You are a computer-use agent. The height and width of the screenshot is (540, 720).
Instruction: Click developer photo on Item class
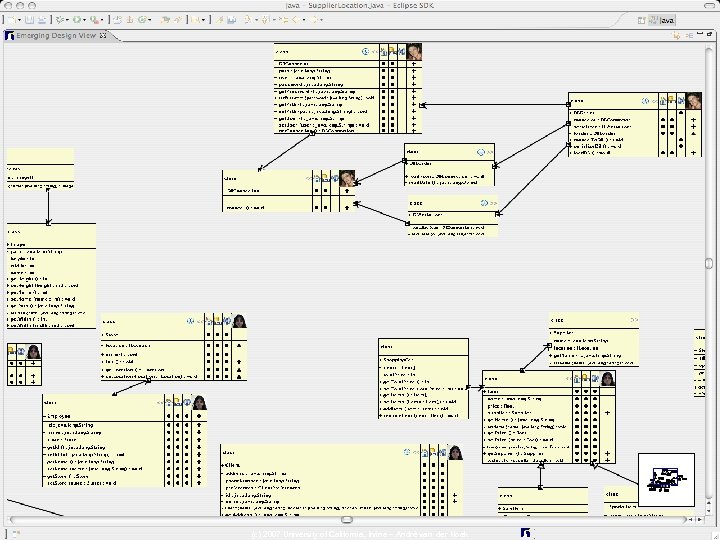608,379
